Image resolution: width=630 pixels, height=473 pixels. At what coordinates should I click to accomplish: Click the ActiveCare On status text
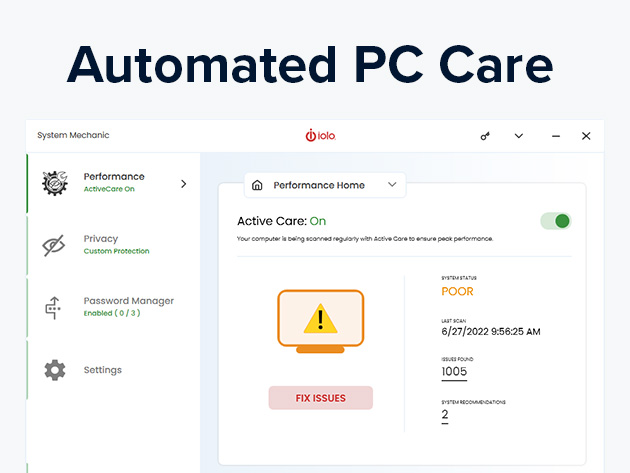coord(109,189)
